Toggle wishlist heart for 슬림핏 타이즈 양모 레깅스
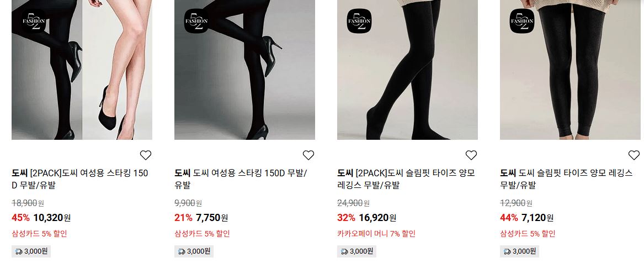 634,155
